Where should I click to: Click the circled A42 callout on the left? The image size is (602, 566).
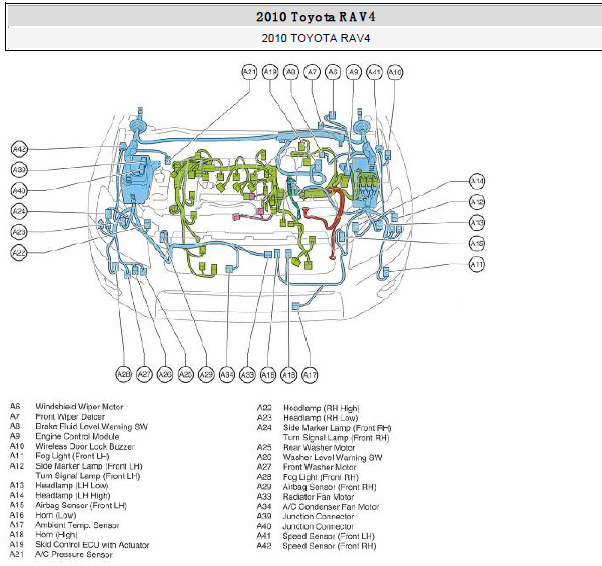tap(19, 149)
